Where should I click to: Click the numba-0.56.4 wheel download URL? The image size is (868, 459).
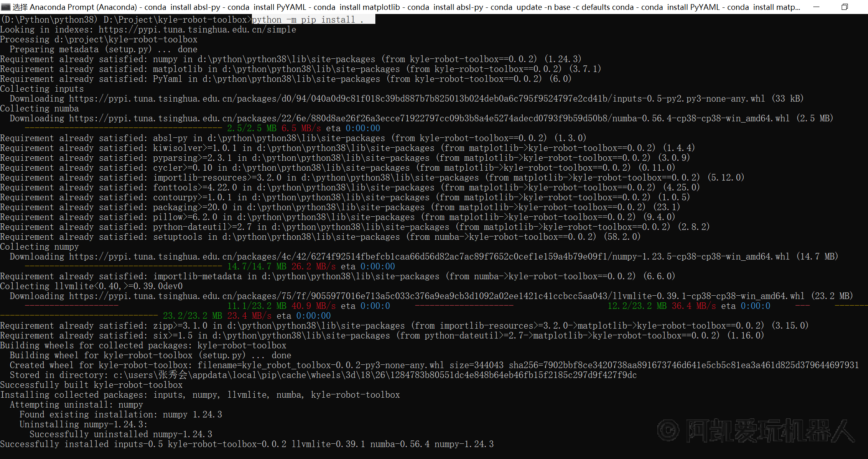point(429,118)
